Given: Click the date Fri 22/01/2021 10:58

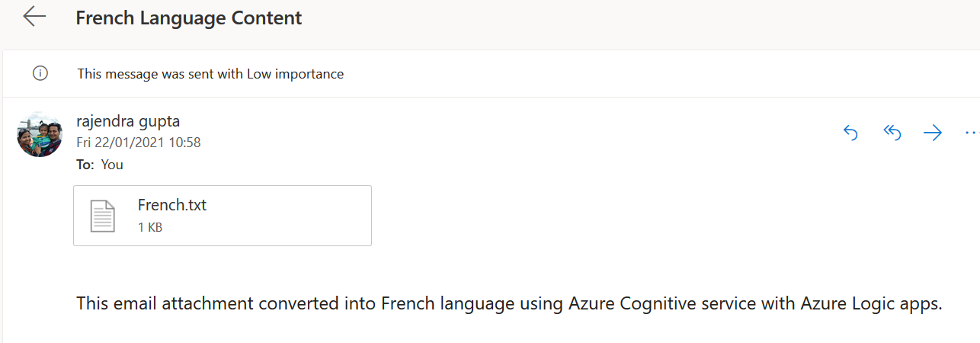Looking at the screenshot, I should coord(139,143).
